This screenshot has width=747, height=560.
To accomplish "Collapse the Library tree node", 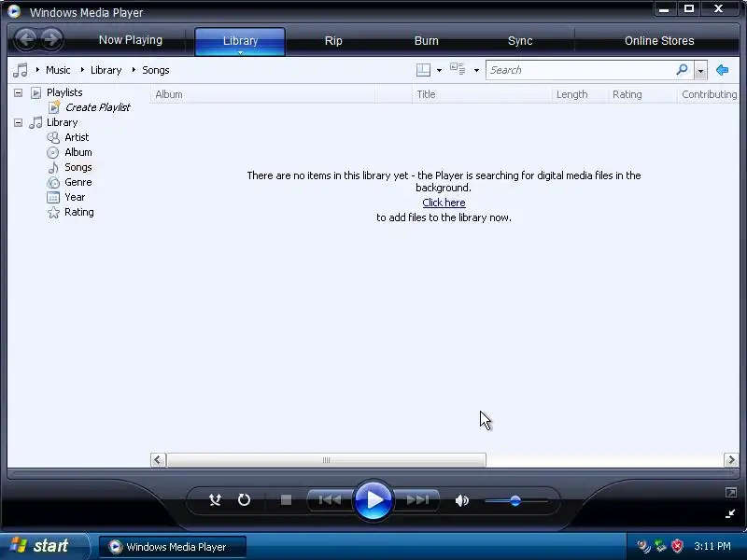I will (18, 123).
